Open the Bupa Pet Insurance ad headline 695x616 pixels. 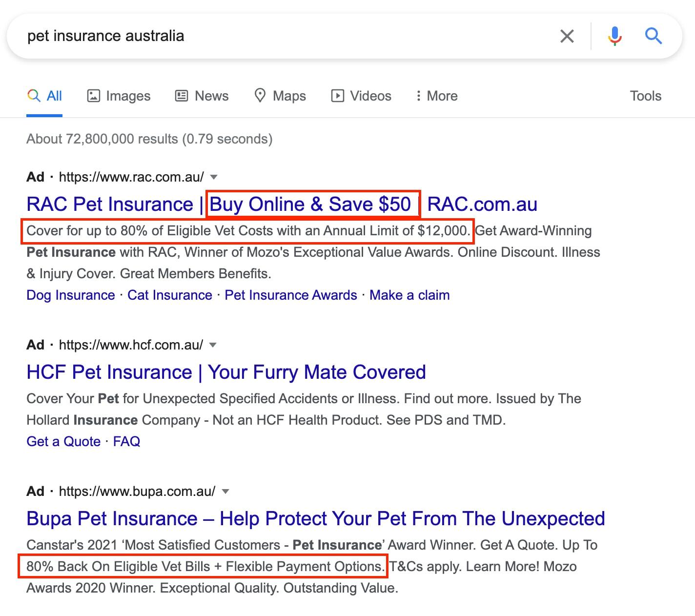tap(316, 518)
